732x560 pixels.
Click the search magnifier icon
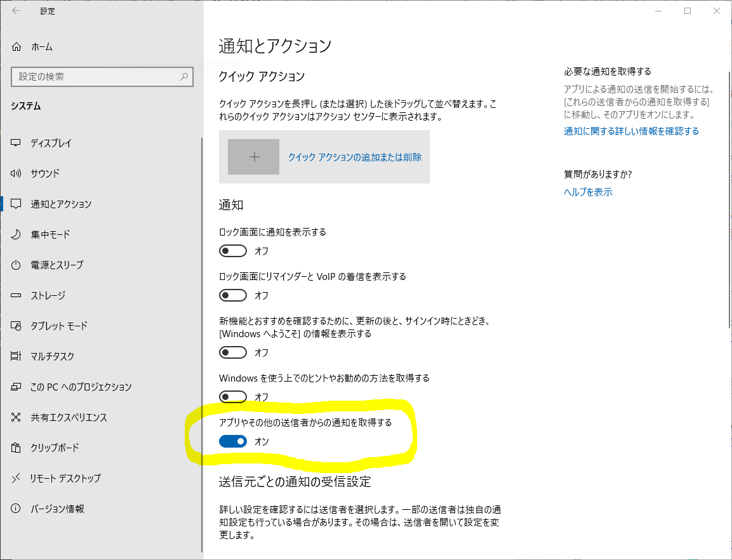tap(184, 77)
